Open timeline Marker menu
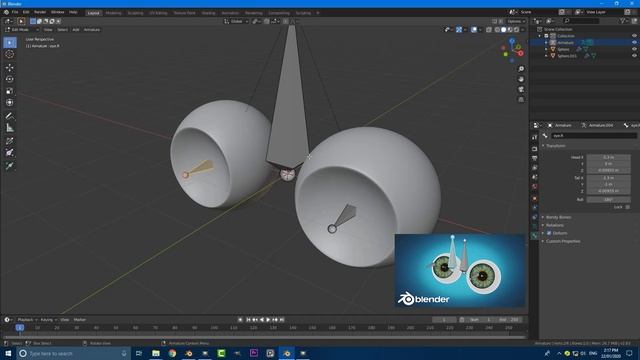The height and width of the screenshot is (360, 640). coord(80,320)
